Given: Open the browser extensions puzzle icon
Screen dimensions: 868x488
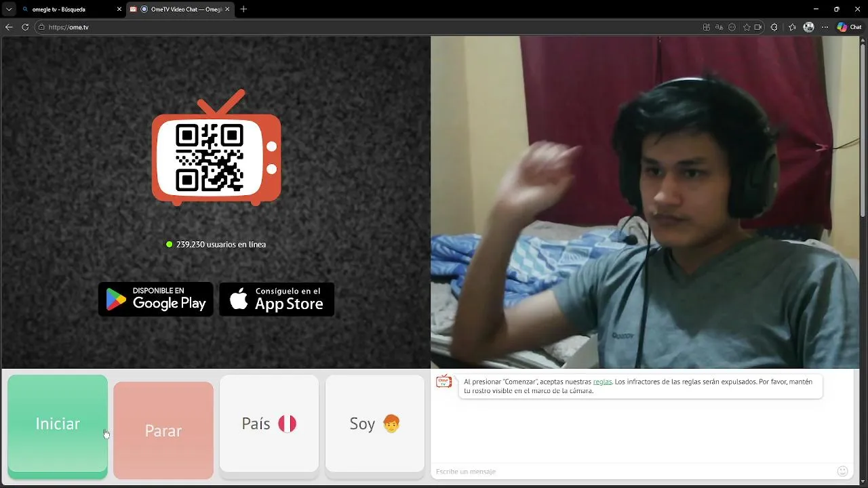Looking at the screenshot, I should [774, 27].
